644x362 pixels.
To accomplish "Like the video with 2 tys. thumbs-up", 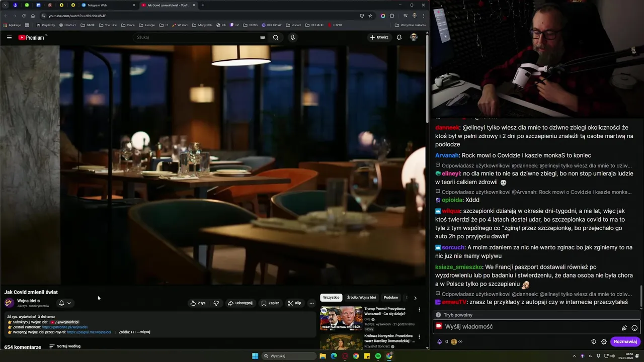I will click(198, 303).
